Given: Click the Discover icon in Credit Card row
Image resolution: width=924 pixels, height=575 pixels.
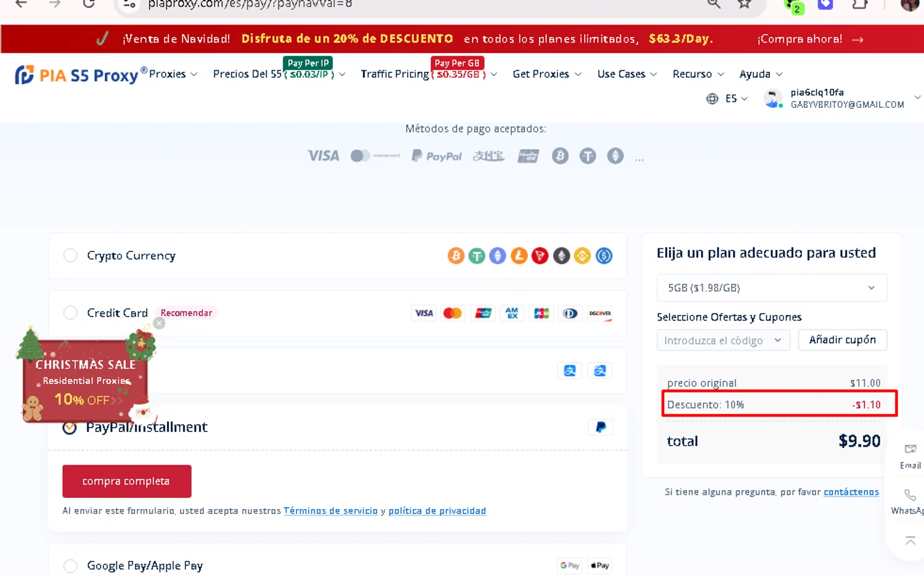Looking at the screenshot, I should click(600, 313).
